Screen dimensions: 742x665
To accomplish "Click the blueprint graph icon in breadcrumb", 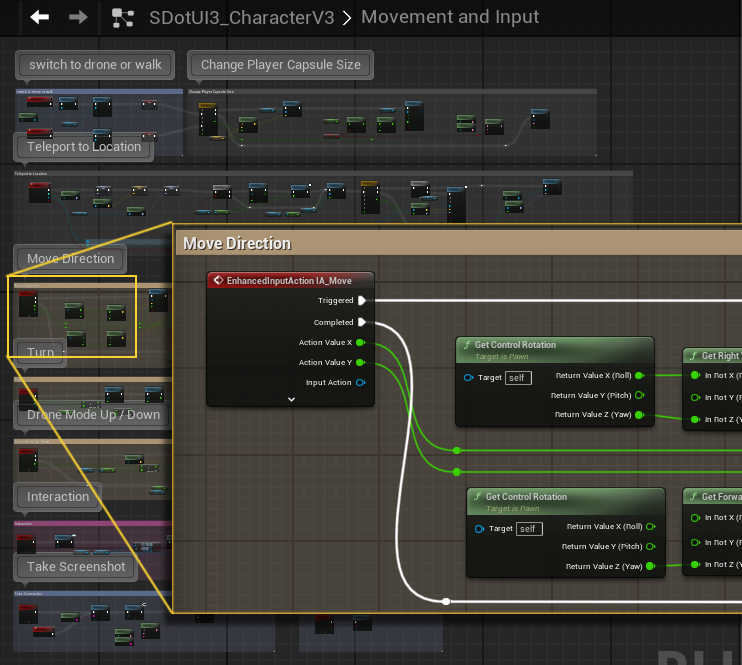I will [123, 17].
